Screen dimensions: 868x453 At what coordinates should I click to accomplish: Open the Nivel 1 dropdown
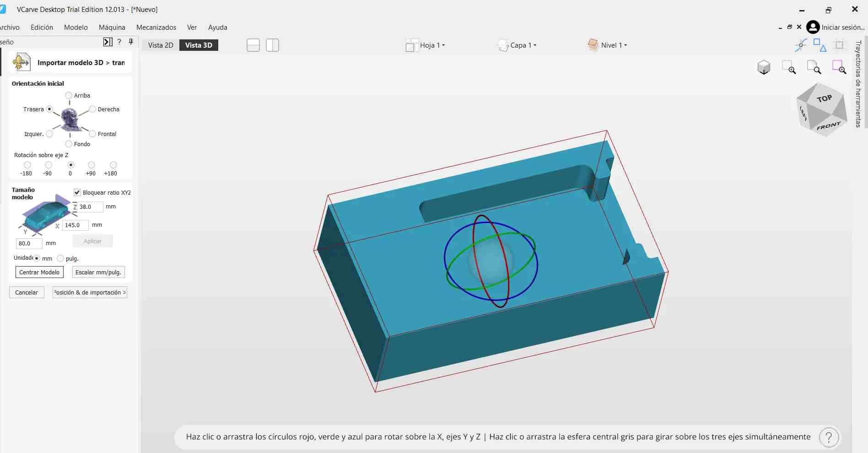(614, 45)
